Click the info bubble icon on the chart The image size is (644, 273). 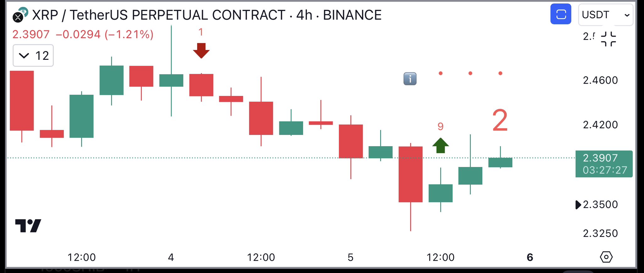pyautogui.click(x=410, y=79)
